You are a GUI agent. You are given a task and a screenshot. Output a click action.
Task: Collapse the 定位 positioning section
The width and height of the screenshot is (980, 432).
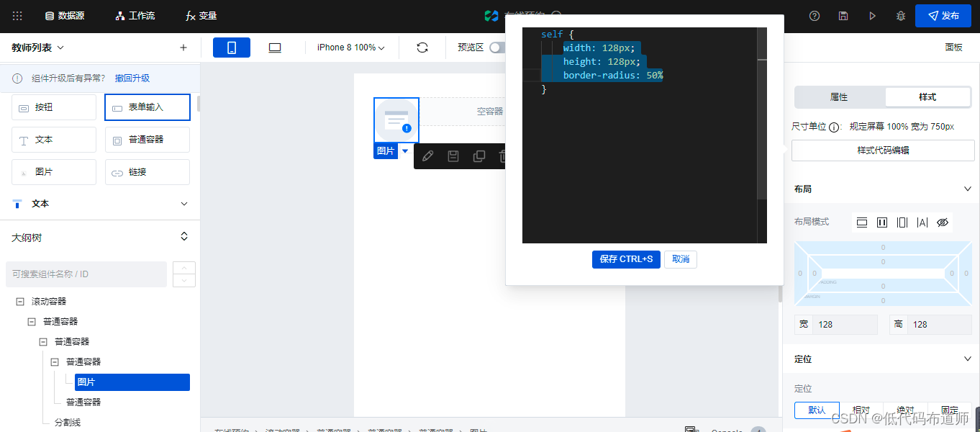tap(967, 359)
